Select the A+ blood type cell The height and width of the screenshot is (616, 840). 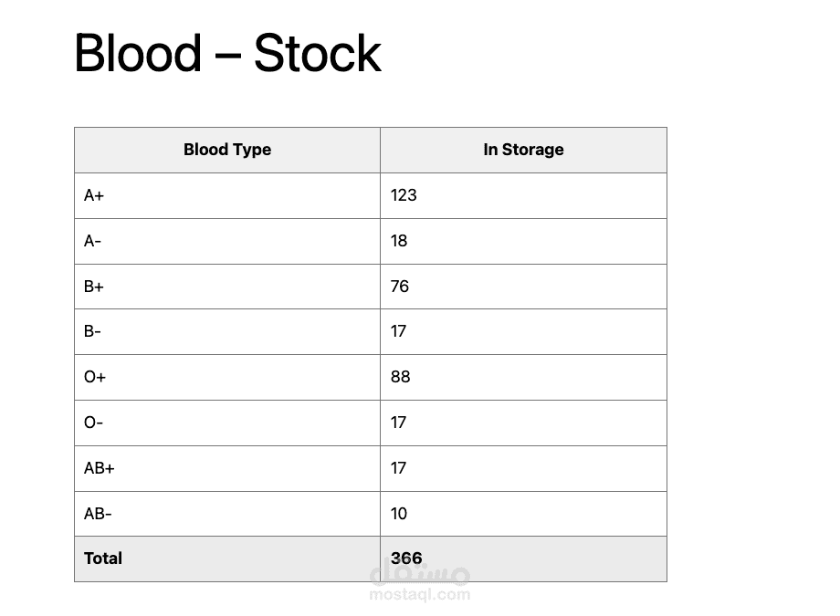94,195
